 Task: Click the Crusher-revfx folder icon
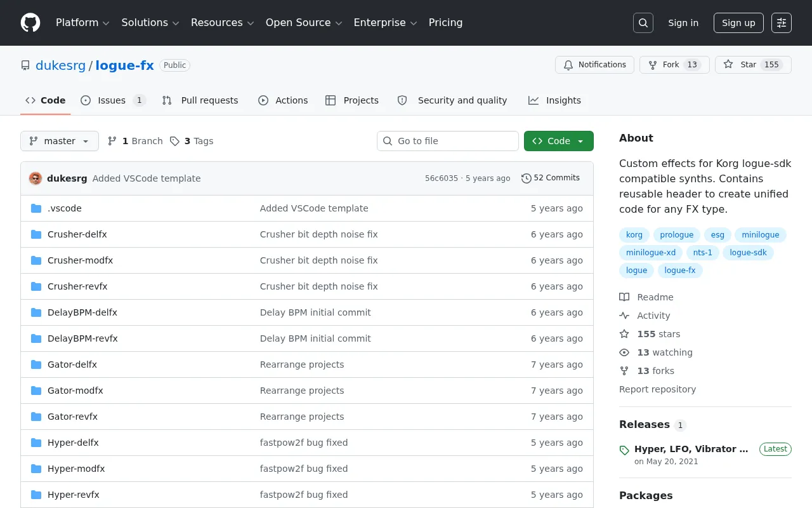click(x=36, y=286)
